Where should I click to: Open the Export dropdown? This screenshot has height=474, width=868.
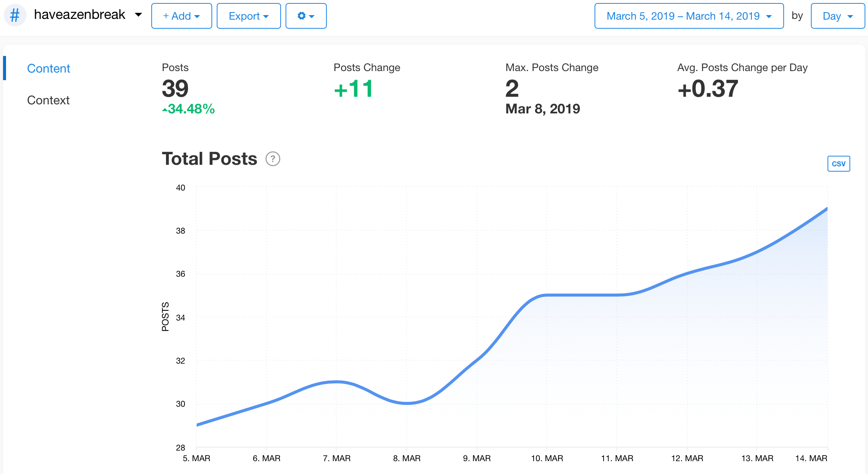tap(248, 16)
